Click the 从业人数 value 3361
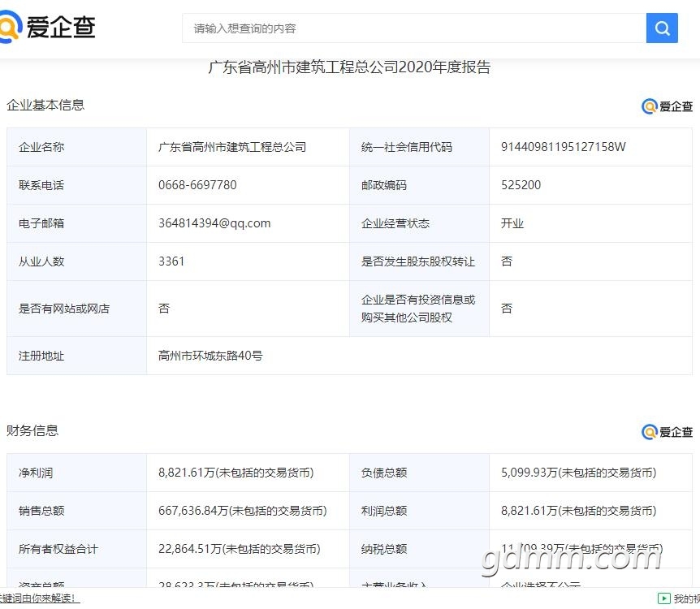This screenshot has width=700, height=609. coord(171,261)
